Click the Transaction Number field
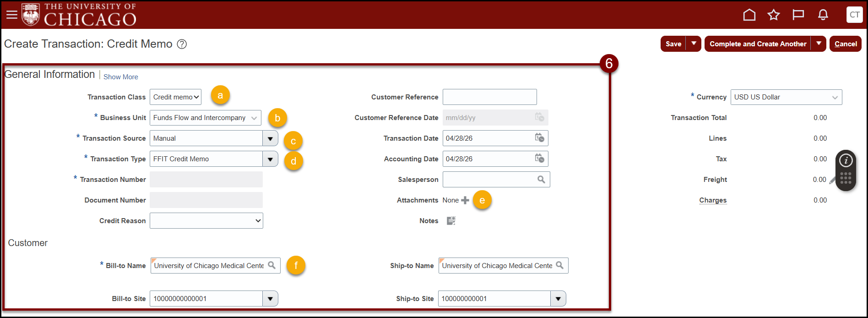The image size is (868, 318). (206, 180)
